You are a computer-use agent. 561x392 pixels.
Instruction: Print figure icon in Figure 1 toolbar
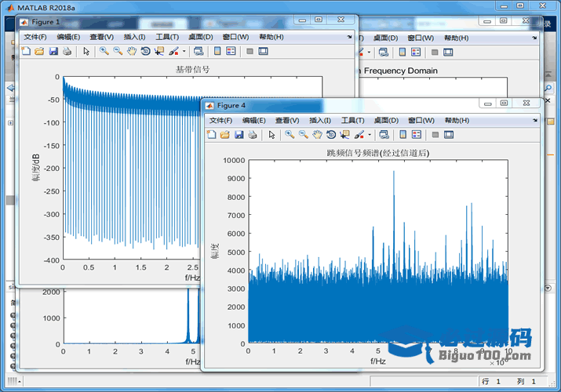point(67,51)
